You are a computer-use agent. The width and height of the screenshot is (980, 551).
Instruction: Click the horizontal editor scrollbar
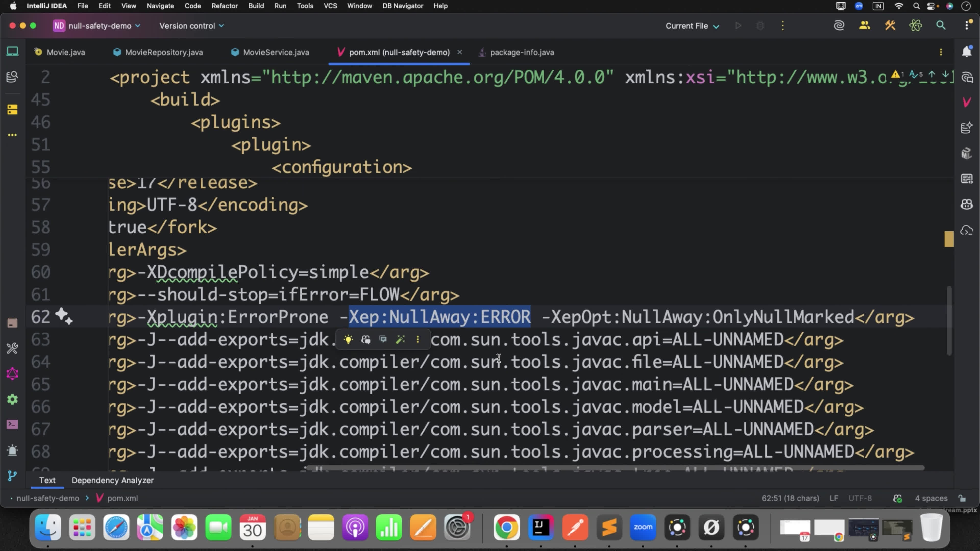point(615,468)
